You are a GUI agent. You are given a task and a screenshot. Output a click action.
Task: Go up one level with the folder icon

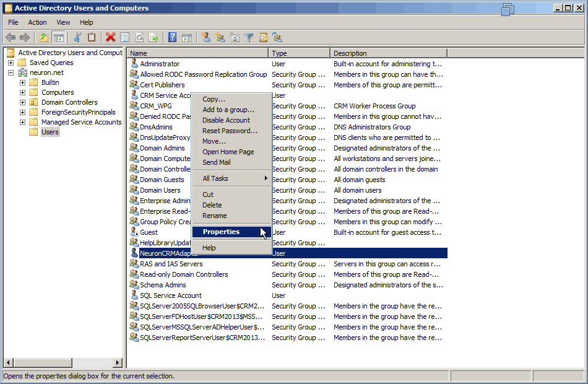[x=44, y=38]
